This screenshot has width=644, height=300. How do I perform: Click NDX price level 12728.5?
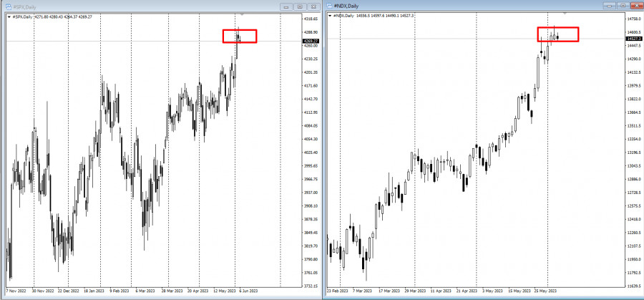point(635,193)
